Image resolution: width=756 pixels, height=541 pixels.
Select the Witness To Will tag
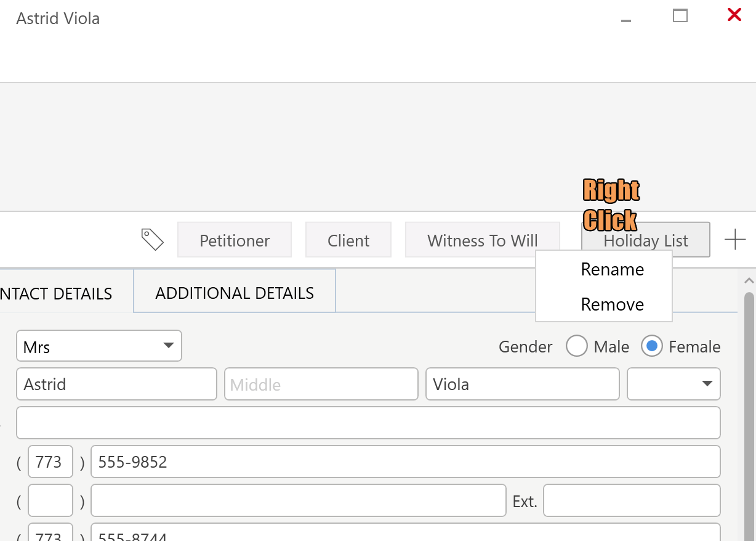[x=483, y=240]
